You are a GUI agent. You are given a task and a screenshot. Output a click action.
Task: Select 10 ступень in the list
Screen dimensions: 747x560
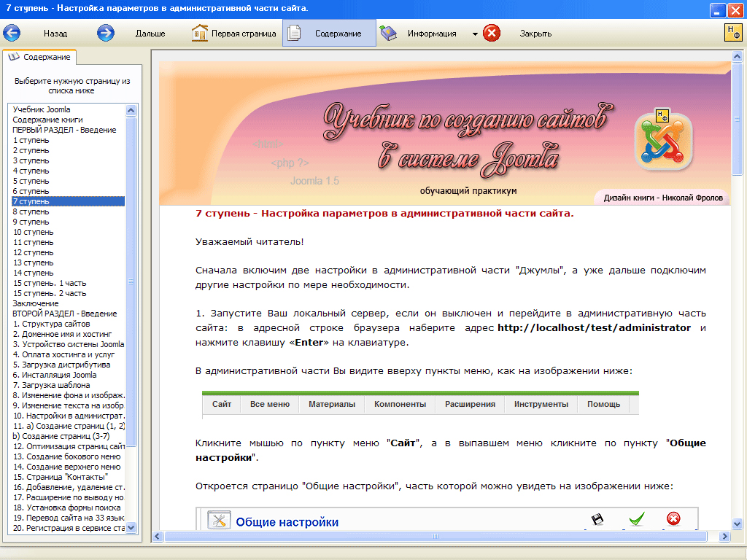click(x=68, y=232)
